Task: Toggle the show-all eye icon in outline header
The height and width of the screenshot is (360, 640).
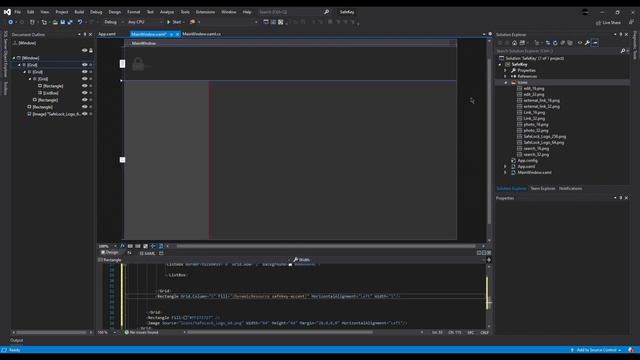Action: pos(85,51)
